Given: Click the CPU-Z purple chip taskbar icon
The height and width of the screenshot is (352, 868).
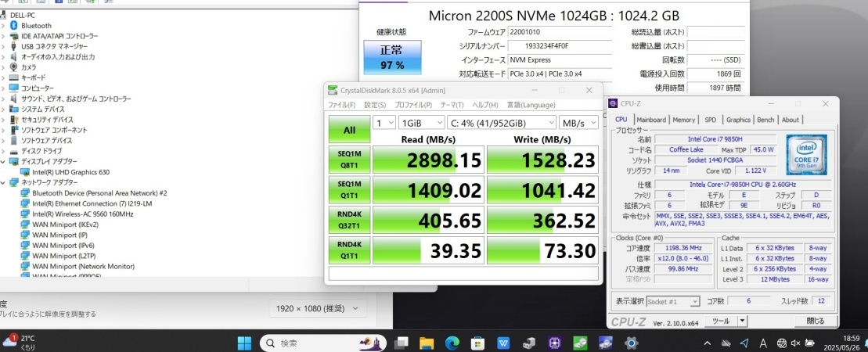Looking at the screenshot, I should tap(554, 343).
